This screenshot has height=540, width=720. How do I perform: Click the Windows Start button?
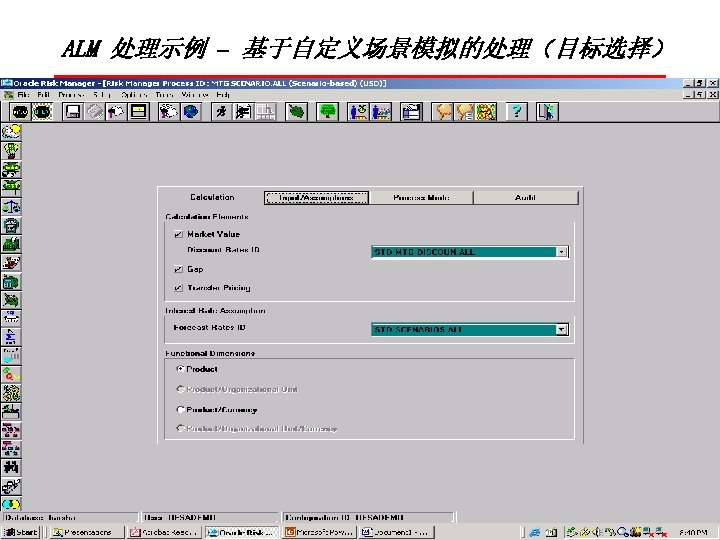[x=21, y=532]
